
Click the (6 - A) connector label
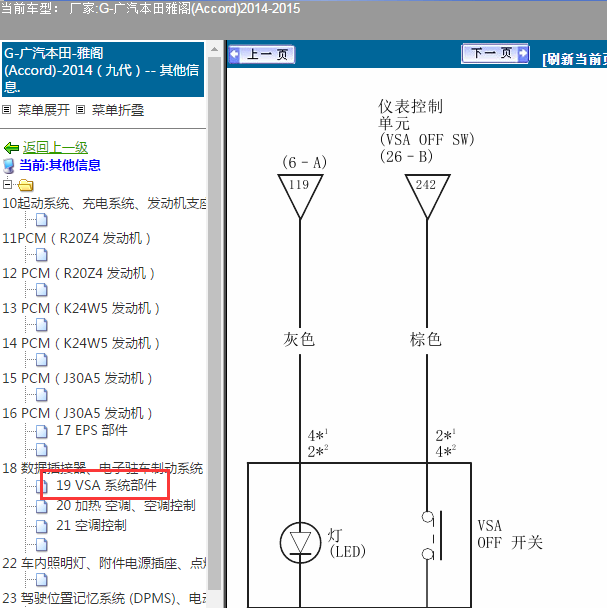point(304,162)
